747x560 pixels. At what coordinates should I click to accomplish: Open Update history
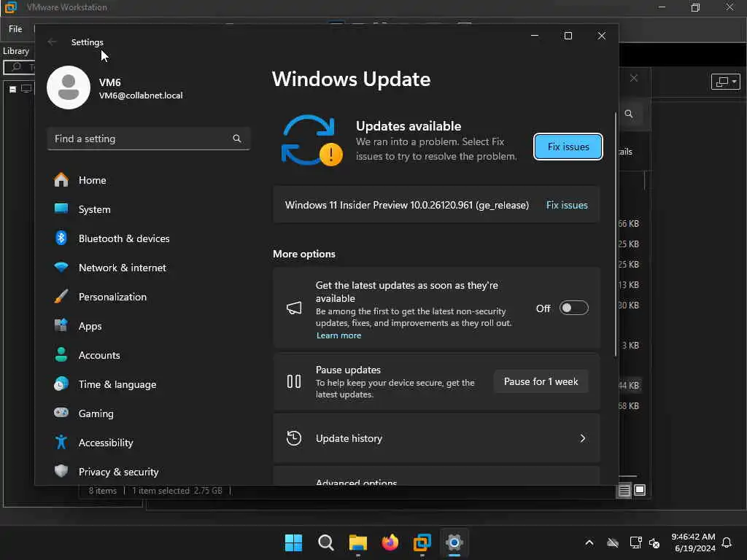(x=436, y=438)
